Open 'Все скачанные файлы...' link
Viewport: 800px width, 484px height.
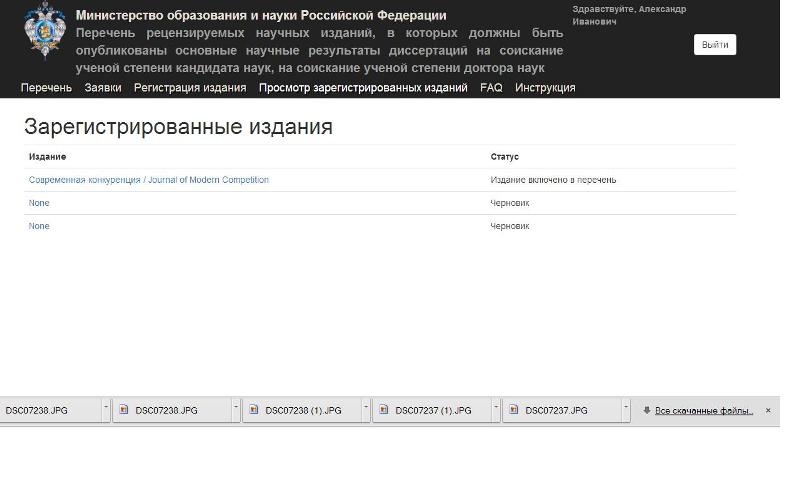tap(704, 411)
